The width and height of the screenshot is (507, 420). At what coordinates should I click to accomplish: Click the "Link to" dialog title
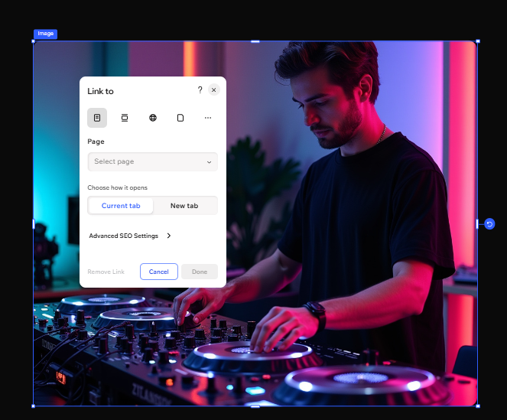pyautogui.click(x=101, y=91)
